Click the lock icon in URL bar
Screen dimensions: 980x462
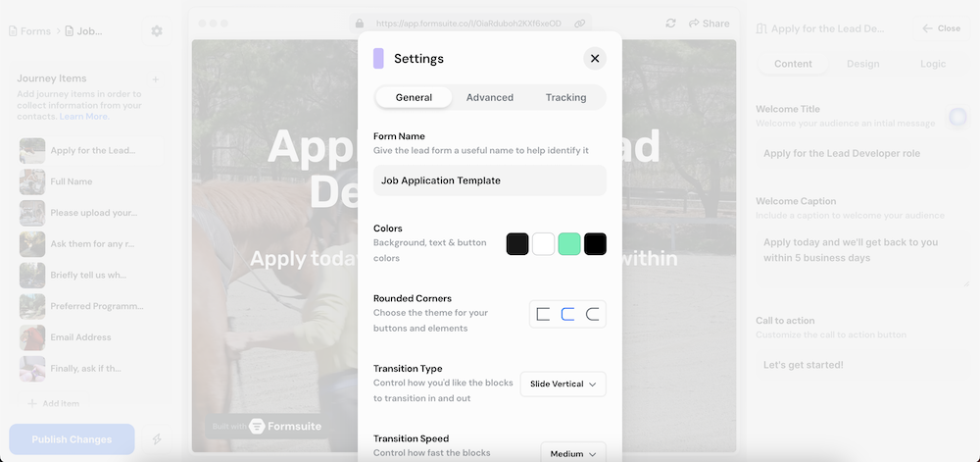click(x=360, y=24)
